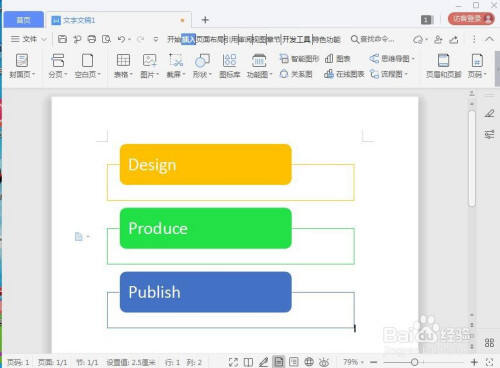
Task: Click the save icon in quick toolbar
Action: pyautogui.click(x=62, y=39)
